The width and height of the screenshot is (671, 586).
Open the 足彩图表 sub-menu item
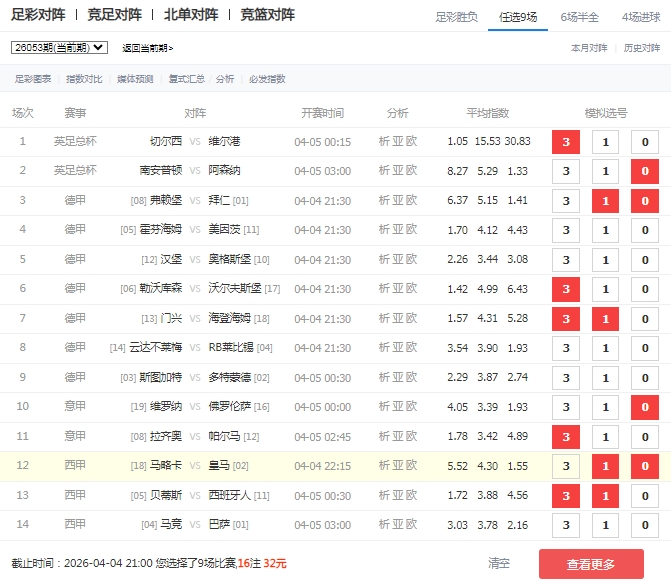coord(33,79)
